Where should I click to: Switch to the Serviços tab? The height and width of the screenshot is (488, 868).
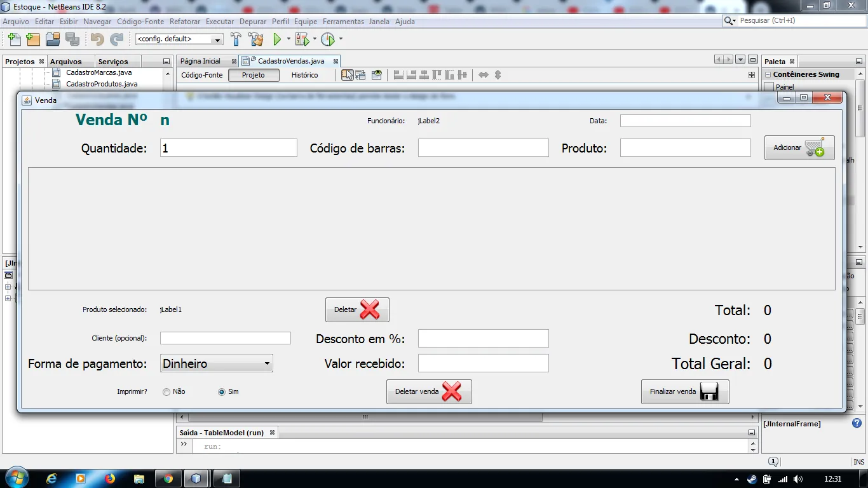point(113,62)
